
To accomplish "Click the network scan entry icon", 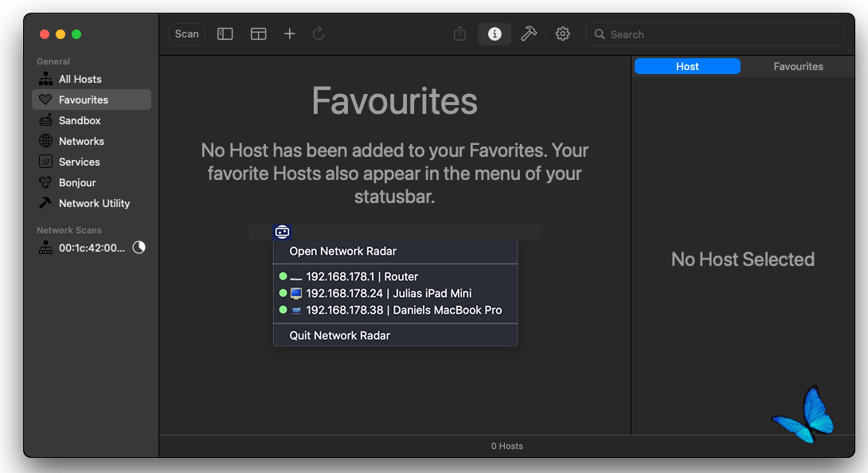I will (x=45, y=248).
